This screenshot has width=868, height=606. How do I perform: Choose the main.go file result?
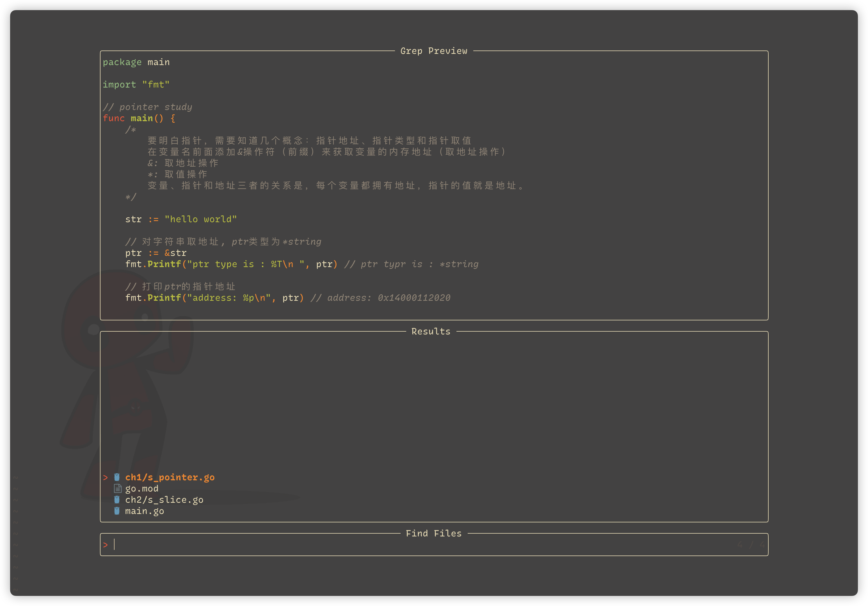click(x=144, y=511)
